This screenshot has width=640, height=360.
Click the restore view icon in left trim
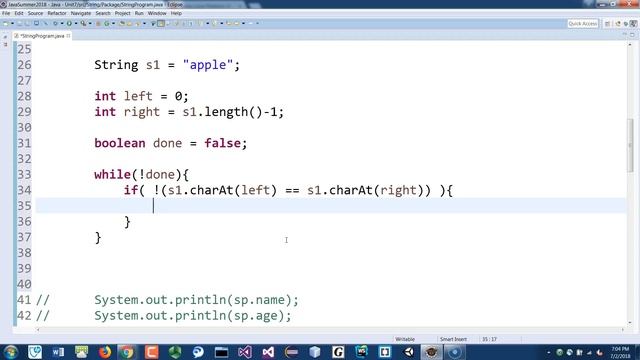pos(5,37)
